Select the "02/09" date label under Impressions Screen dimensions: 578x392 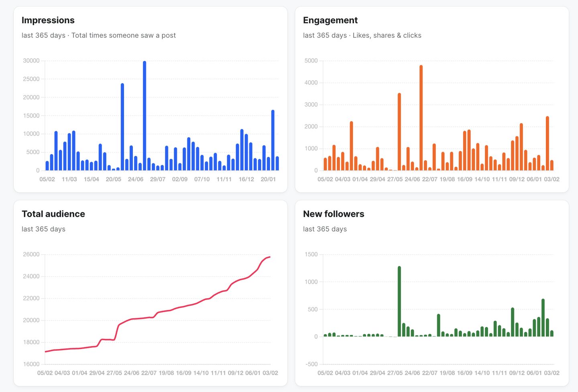tap(180, 179)
